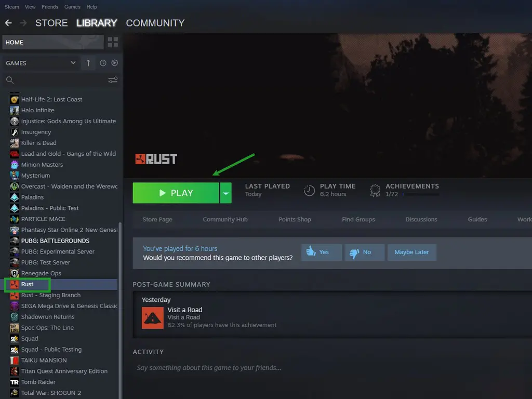Click the sort ascending arrow icon
The height and width of the screenshot is (399, 532).
(88, 63)
